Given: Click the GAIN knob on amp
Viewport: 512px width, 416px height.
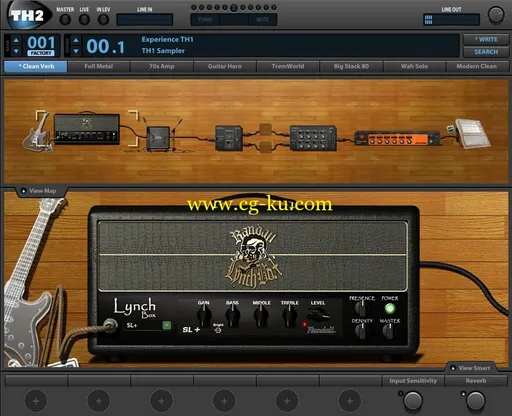Looking at the screenshot, I should [x=204, y=316].
